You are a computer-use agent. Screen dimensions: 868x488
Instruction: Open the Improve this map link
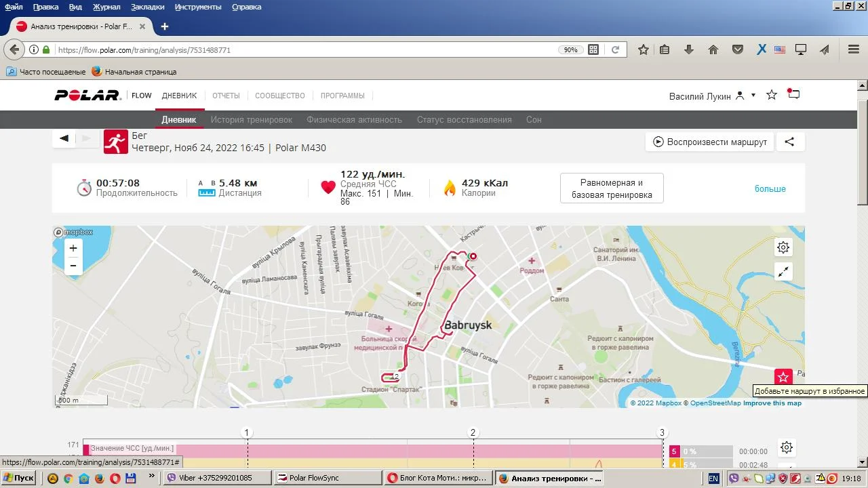pos(772,403)
